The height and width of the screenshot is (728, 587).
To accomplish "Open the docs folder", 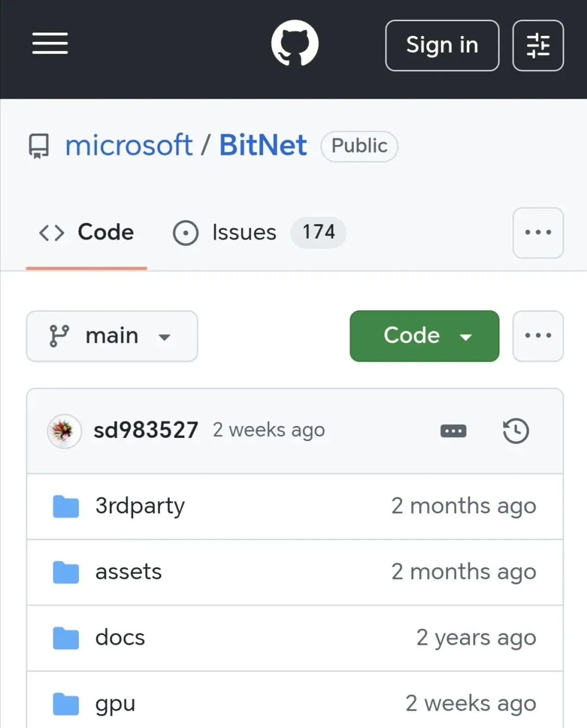I will pos(120,638).
